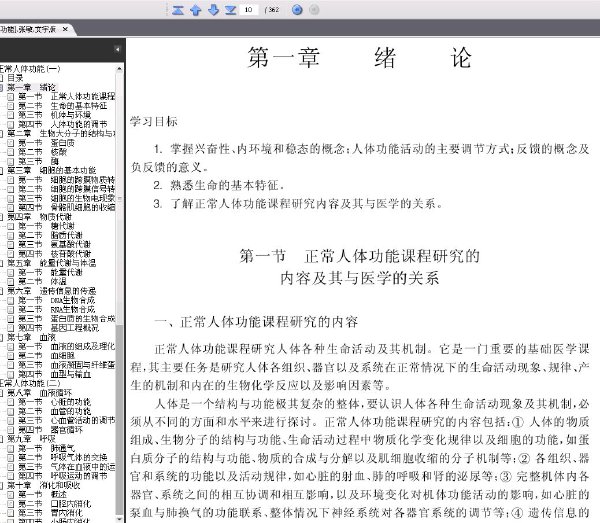Open bookmark 第一节 心脏的功能

click(x=54, y=402)
